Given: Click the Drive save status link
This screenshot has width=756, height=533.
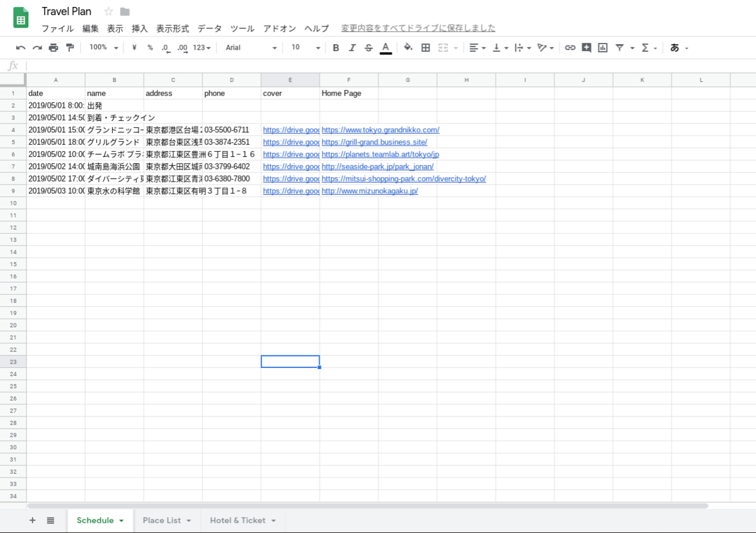Looking at the screenshot, I should pyautogui.click(x=417, y=28).
